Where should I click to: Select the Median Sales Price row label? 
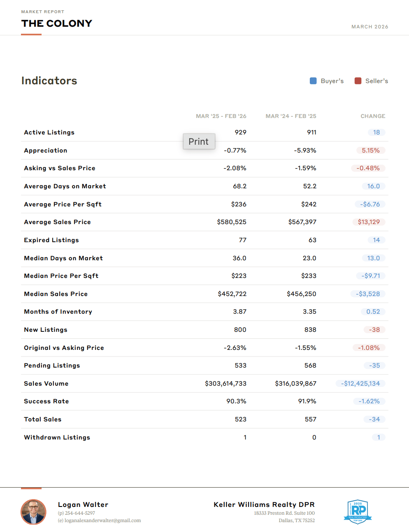pos(56,294)
